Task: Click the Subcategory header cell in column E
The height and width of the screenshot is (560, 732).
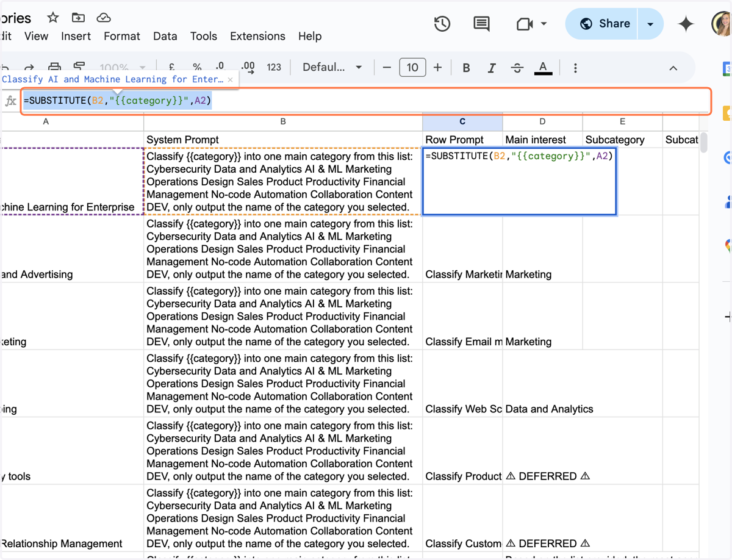Action: [623, 140]
